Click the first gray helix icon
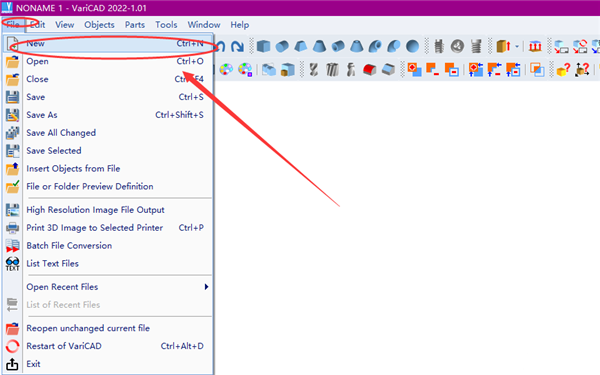 [314, 70]
